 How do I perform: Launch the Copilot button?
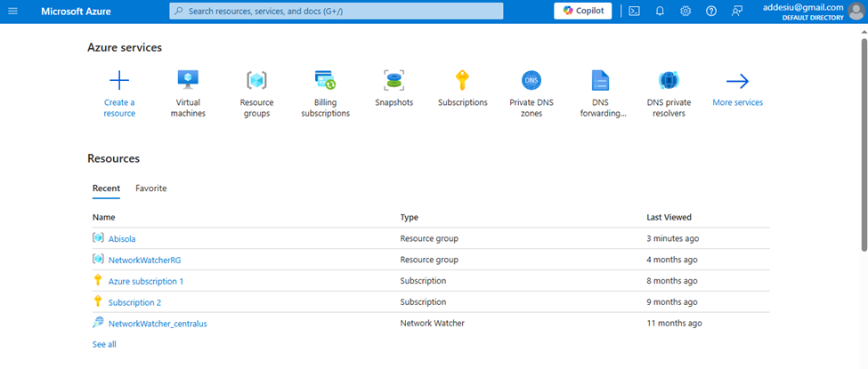[x=583, y=11]
